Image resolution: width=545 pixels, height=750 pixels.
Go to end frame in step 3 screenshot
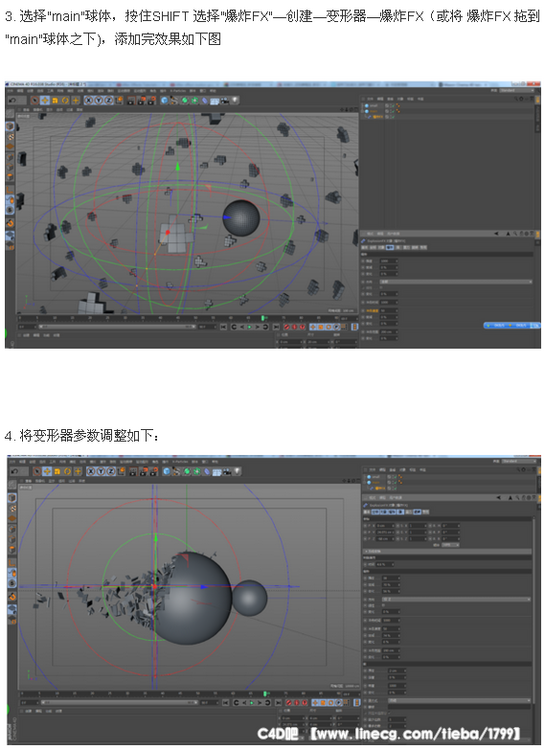coord(276,327)
